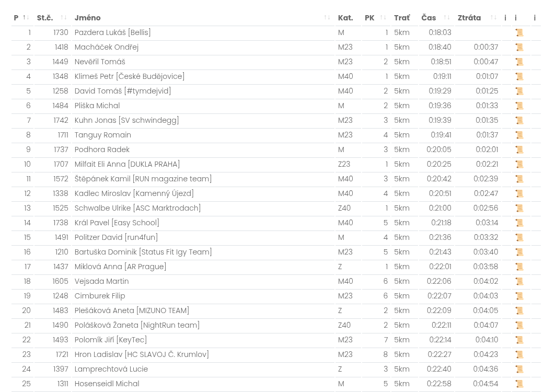This screenshot has height=392, width=556.
Task: Click the Trať column header
Action: coord(402,18)
